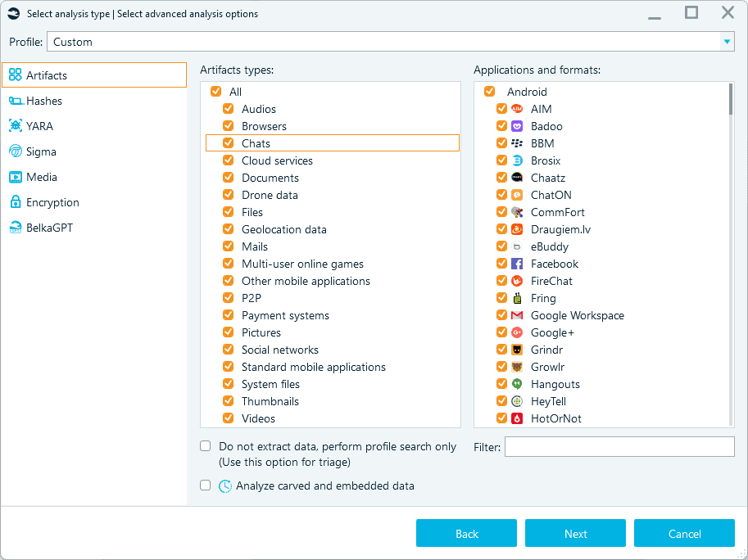Open the Artifacts section in sidebar
748x560 pixels.
[94, 75]
